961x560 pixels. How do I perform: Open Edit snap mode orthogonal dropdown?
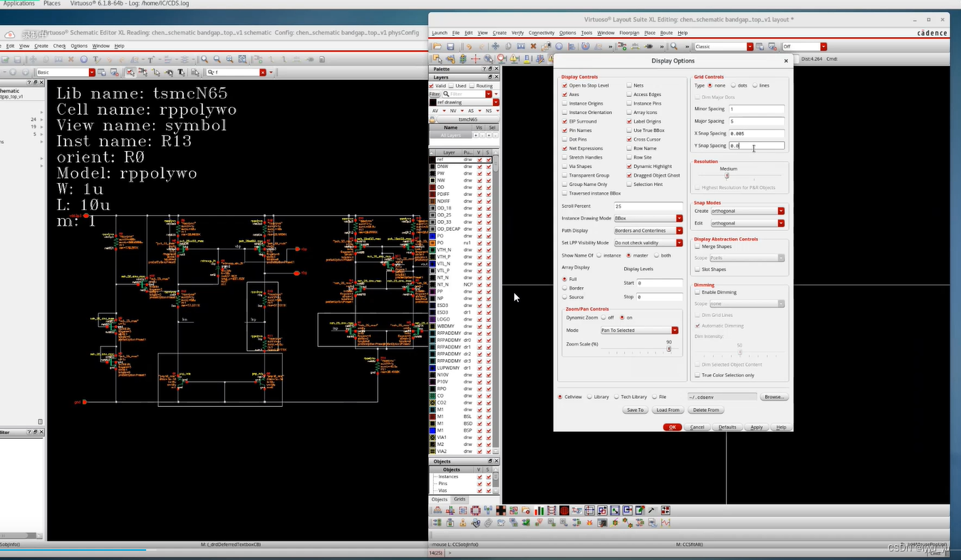[x=747, y=223]
